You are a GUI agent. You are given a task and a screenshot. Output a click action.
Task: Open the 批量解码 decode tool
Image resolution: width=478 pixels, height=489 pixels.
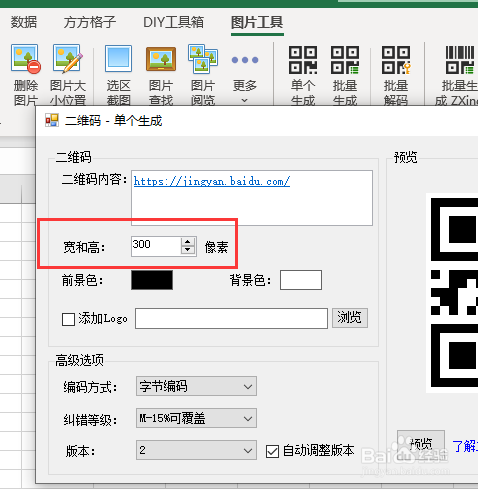pyautogui.click(x=396, y=60)
